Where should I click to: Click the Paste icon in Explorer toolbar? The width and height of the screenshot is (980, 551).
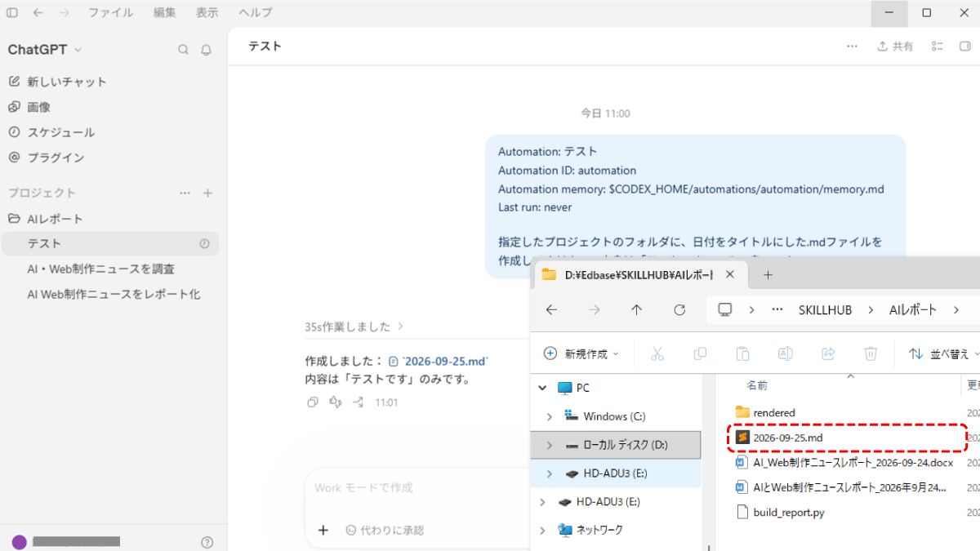point(742,353)
